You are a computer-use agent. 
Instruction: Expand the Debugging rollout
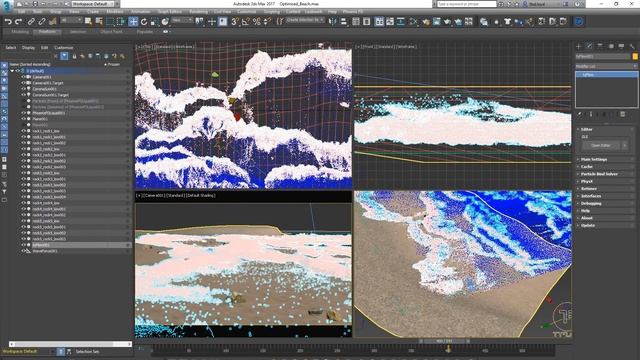pyautogui.click(x=606, y=203)
